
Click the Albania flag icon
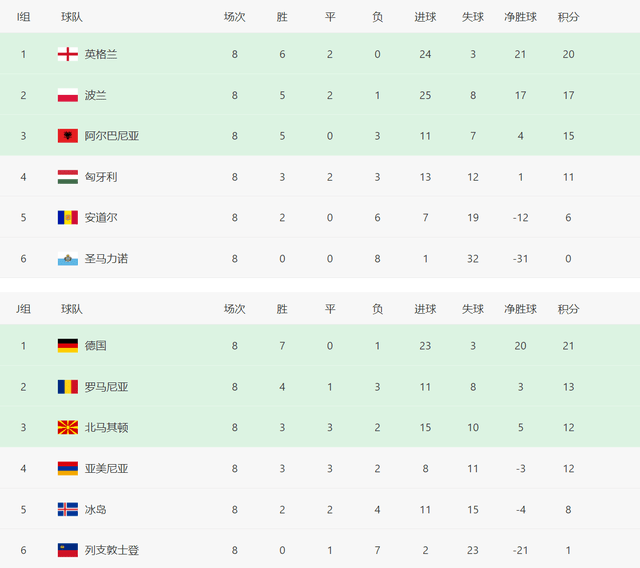coord(68,136)
